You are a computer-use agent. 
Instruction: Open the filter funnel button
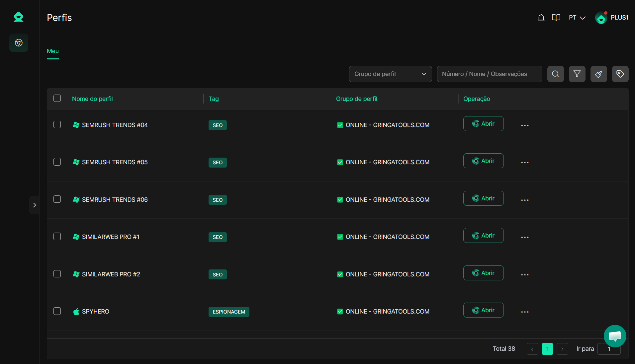click(x=577, y=74)
